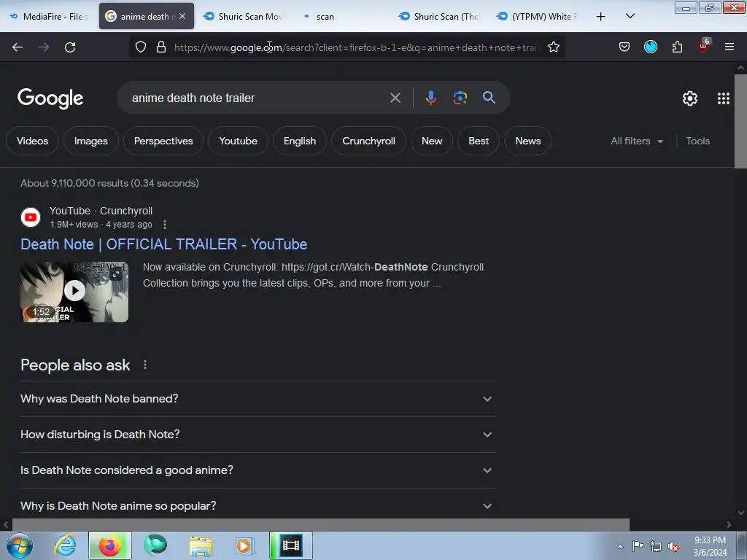Open the file explorer taskbar folder
Screen dimensions: 747x560
tap(201, 546)
